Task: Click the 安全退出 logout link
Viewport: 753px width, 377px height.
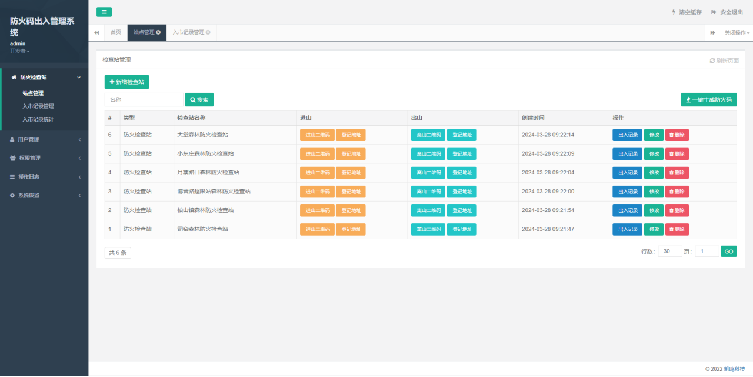Action: [x=727, y=12]
